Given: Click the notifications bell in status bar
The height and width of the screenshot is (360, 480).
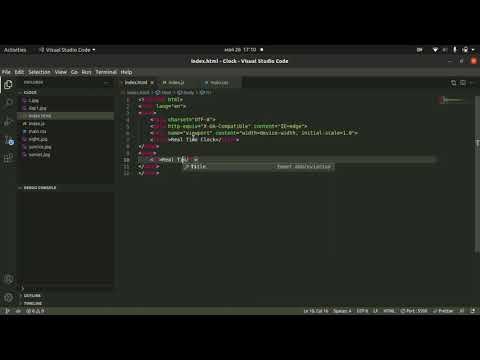Looking at the screenshot, I should 473,311.
